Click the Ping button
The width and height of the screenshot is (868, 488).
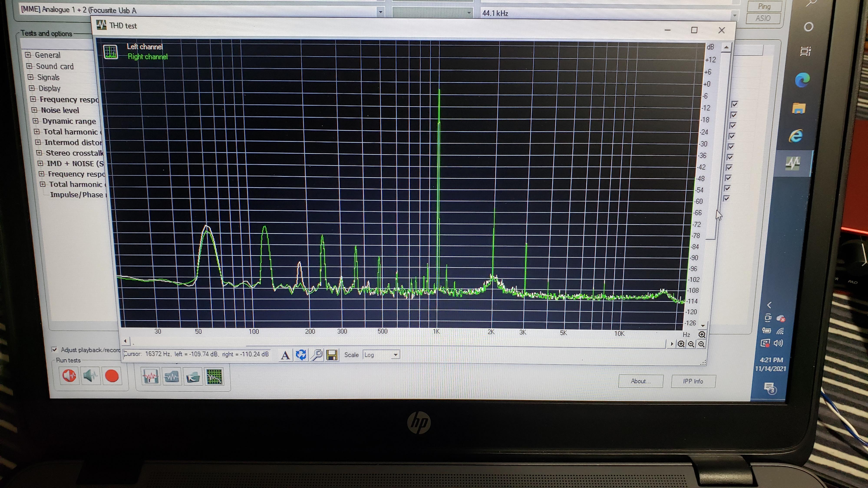(764, 6)
